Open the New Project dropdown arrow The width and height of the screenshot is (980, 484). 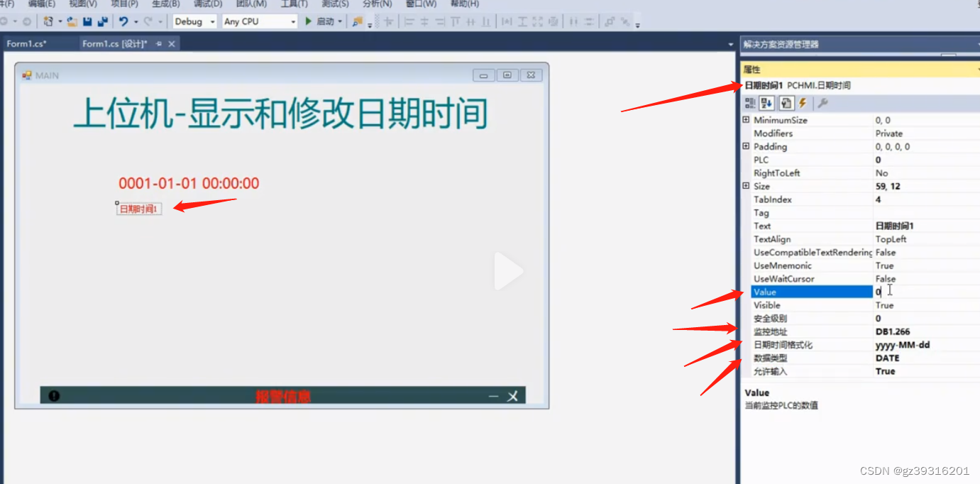click(60, 21)
